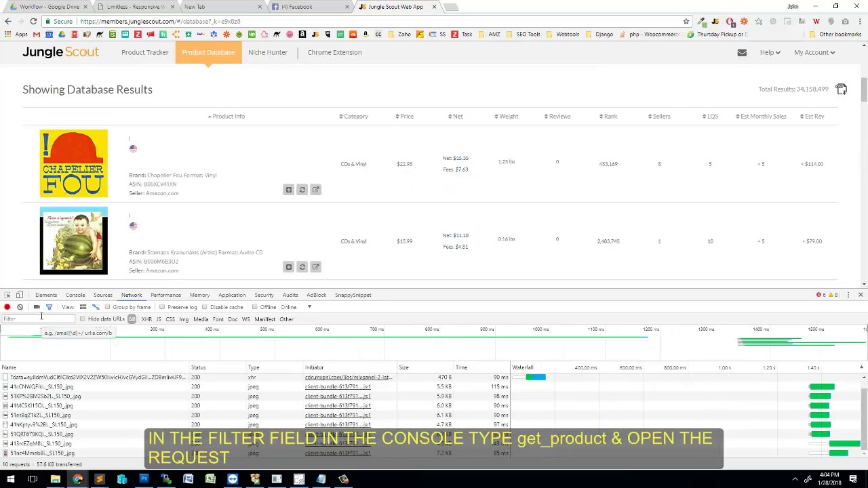Show the network overview view icon

tap(96, 307)
